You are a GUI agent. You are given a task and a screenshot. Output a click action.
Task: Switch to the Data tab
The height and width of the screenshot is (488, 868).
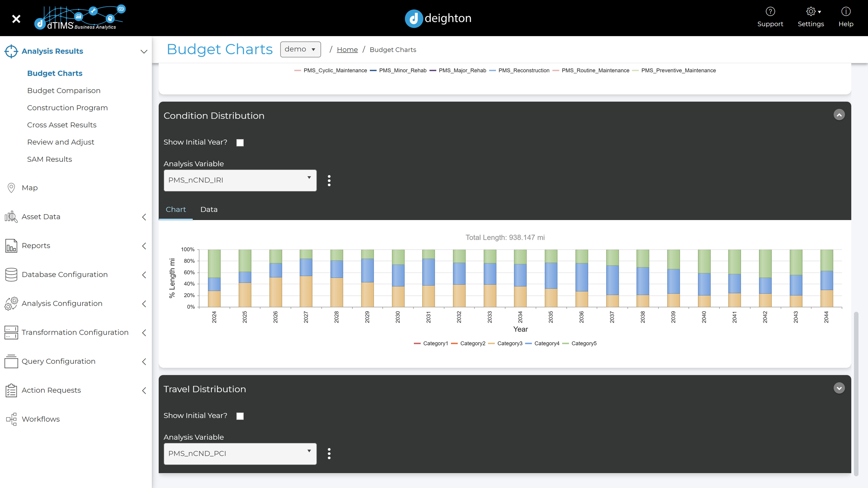click(209, 210)
